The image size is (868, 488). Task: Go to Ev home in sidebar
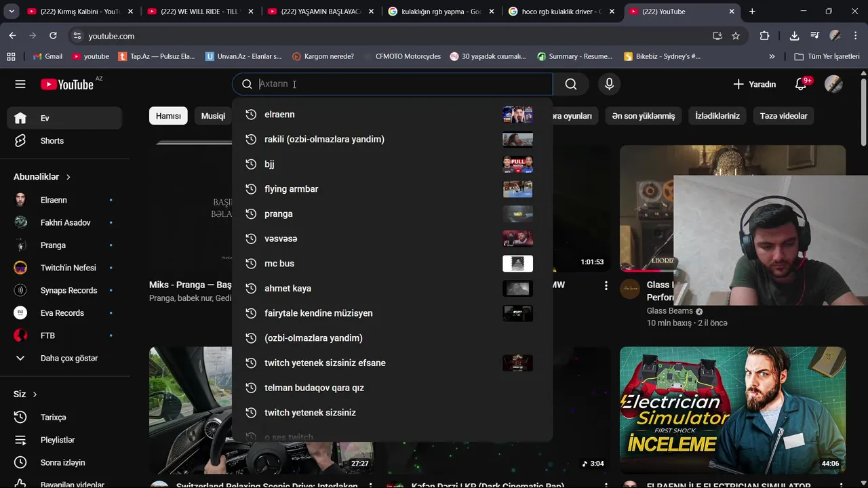click(64, 118)
